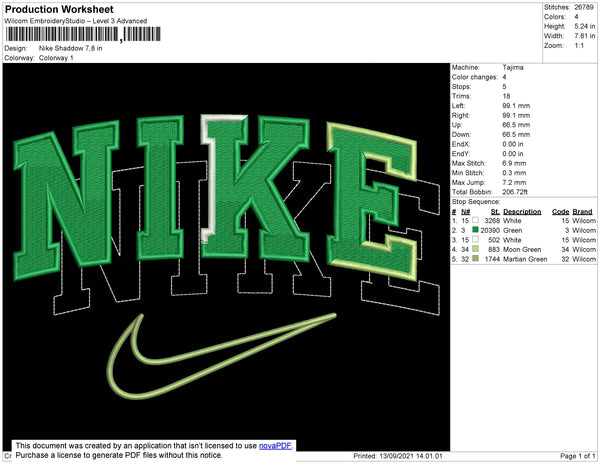600x464 pixels.
Task: Click the 'Total Bobbin:' label
Action: pos(472,192)
